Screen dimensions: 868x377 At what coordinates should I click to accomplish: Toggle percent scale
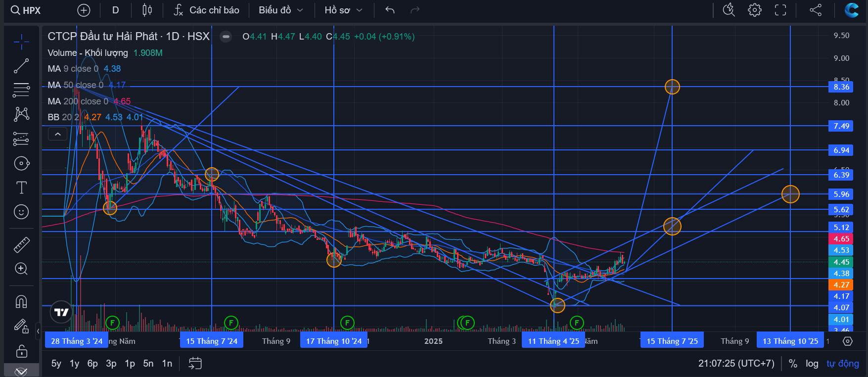793,364
